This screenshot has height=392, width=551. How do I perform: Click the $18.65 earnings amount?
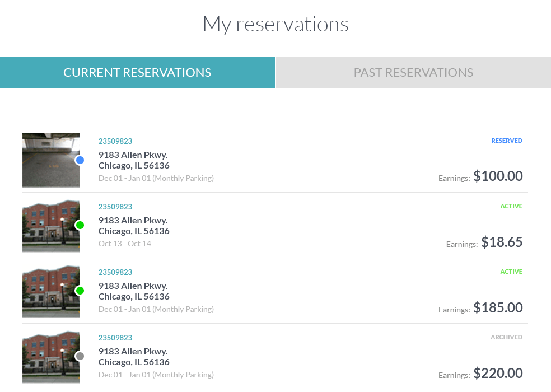coord(502,242)
